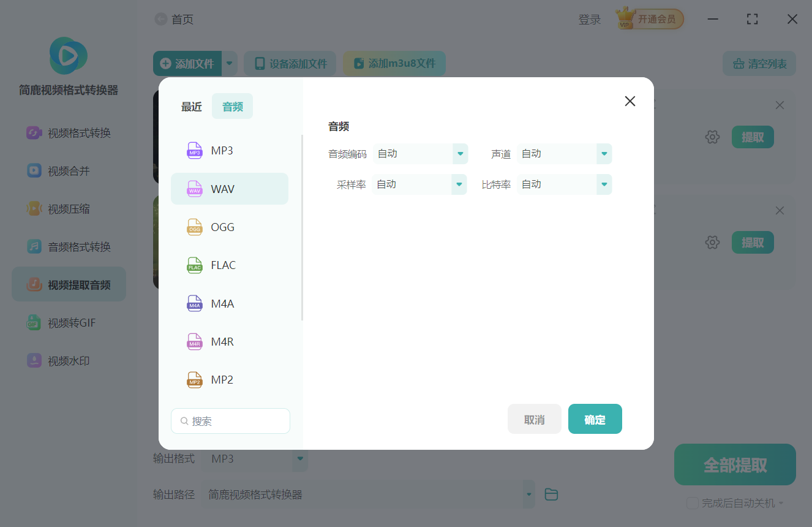The width and height of the screenshot is (812, 527).
Task: Click the 视频水印 sidebar icon
Action: [34, 361]
